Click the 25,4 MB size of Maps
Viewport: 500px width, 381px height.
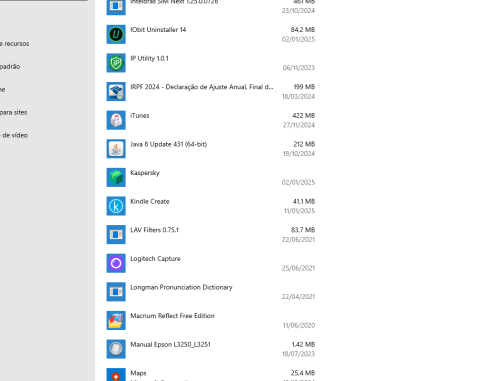pyautogui.click(x=303, y=373)
